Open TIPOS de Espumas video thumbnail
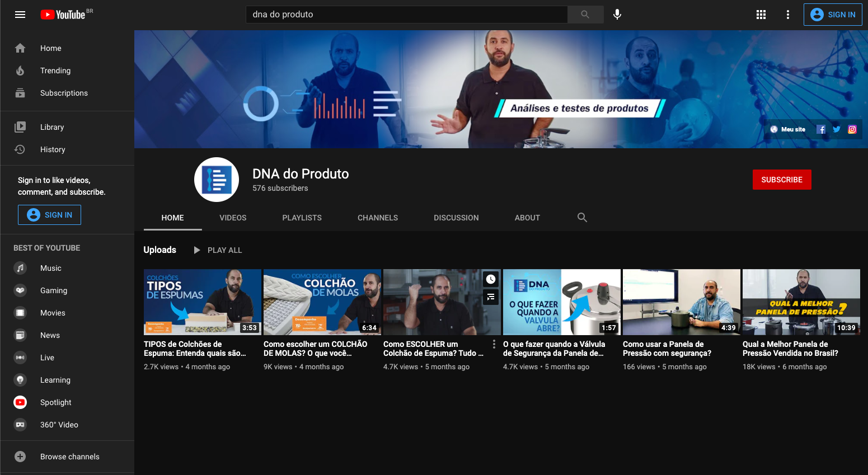 click(203, 302)
